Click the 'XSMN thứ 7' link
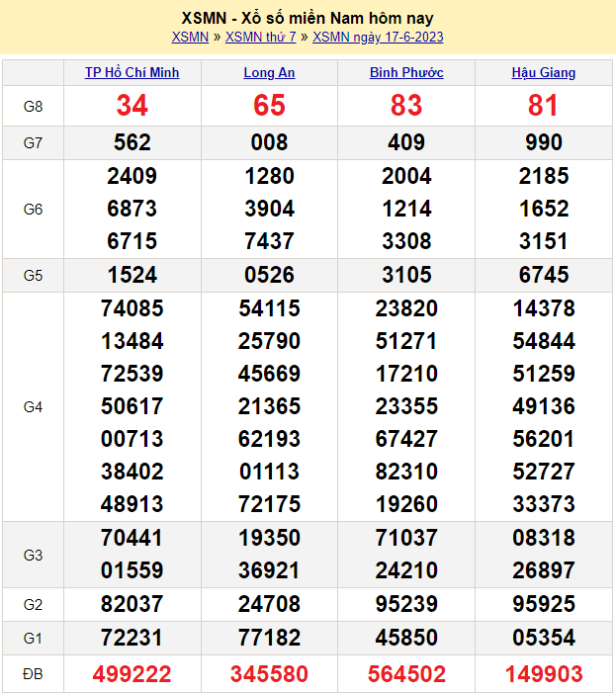The width and height of the screenshot is (616, 693). (x=260, y=38)
